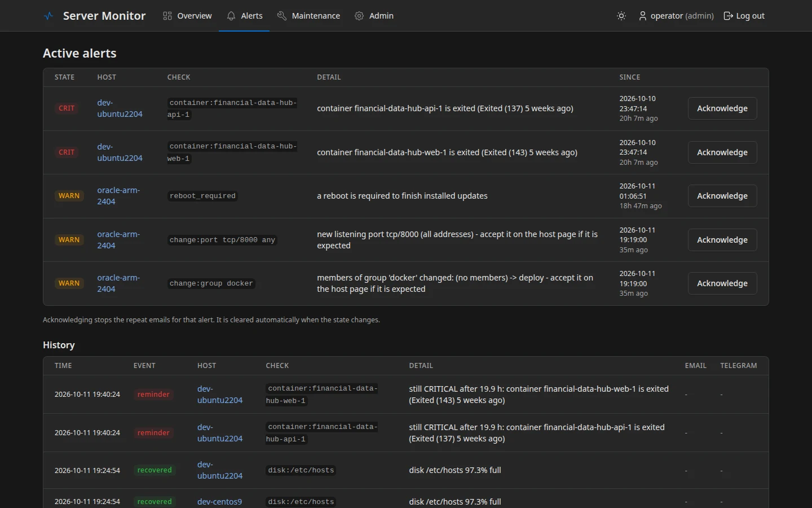Acknowledge the reboot_required alert
The height and width of the screenshot is (508, 812).
[x=722, y=196]
